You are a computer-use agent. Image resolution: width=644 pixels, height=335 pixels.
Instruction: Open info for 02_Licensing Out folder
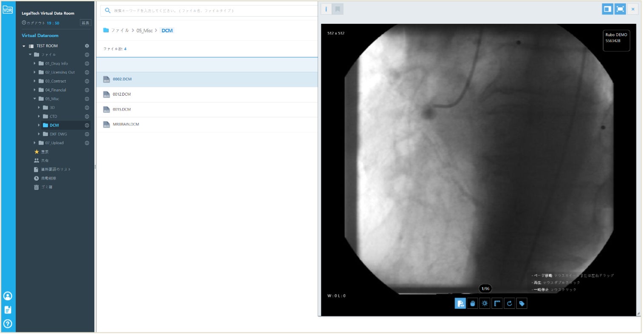(x=87, y=72)
